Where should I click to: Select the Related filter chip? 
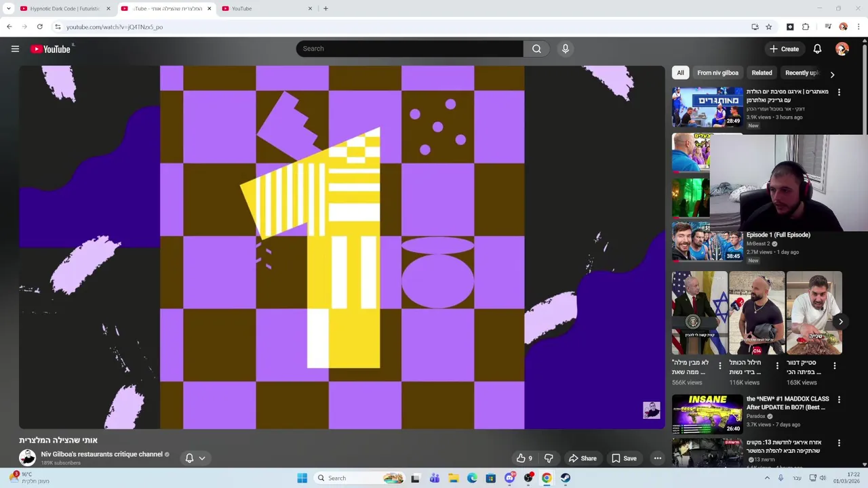pyautogui.click(x=762, y=73)
